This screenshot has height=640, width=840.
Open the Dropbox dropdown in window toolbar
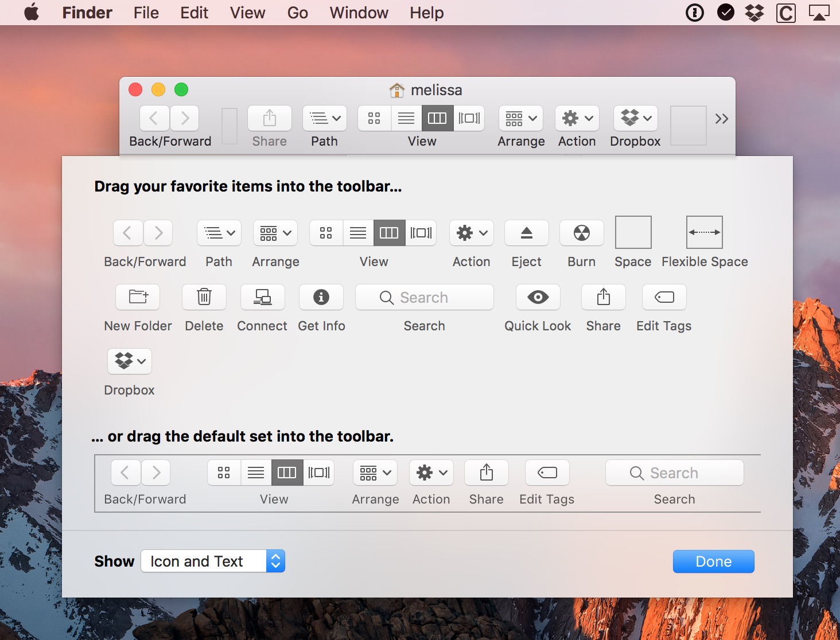point(635,119)
